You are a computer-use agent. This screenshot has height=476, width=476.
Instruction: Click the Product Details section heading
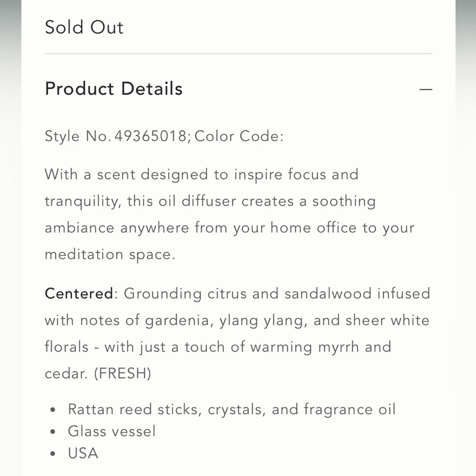click(114, 89)
